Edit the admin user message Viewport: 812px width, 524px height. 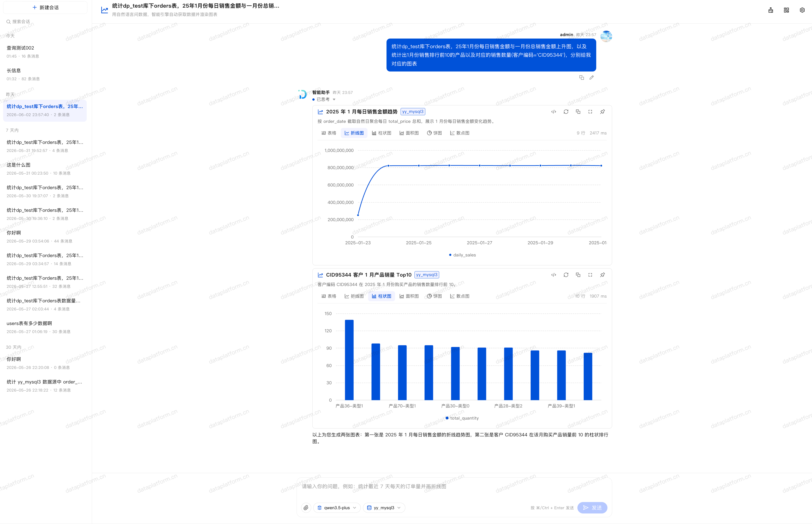click(x=592, y=78)
